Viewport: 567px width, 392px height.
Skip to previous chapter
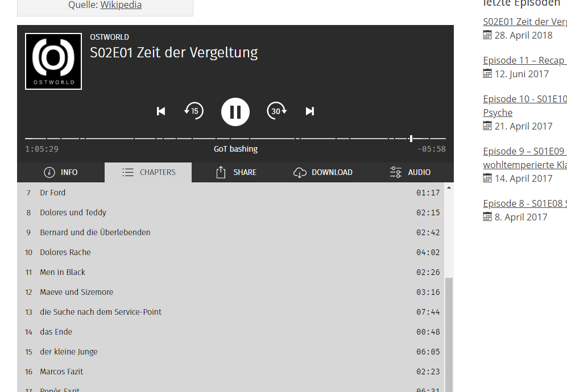click(x=161, y=111)
